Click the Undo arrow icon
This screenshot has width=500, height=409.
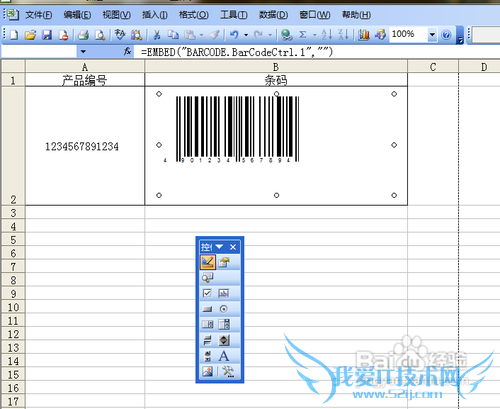pyautogui.click(x=234, y=35)
